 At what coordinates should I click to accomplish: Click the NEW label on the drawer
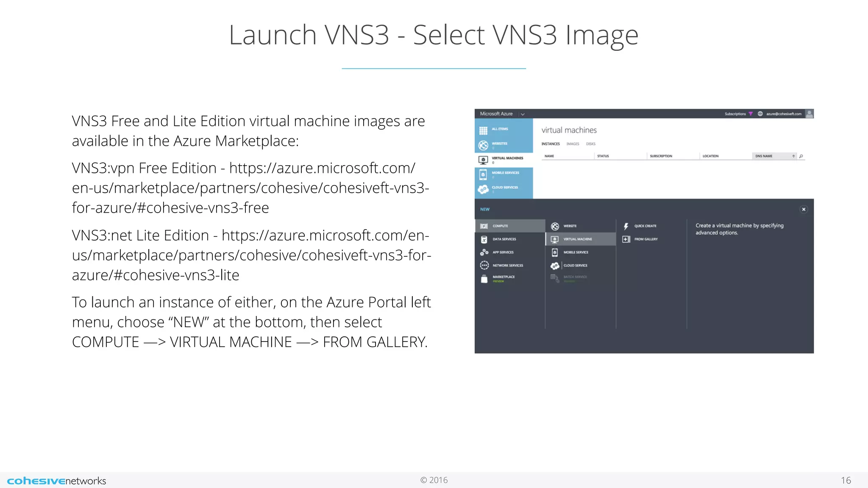[485, 209]
